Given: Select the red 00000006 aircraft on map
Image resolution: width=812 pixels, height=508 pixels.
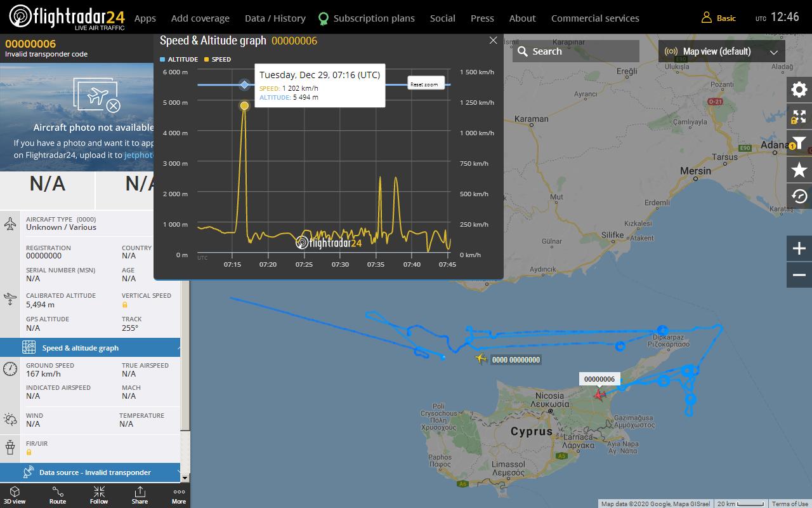Looking at the screenshot, I should [599, 395].
